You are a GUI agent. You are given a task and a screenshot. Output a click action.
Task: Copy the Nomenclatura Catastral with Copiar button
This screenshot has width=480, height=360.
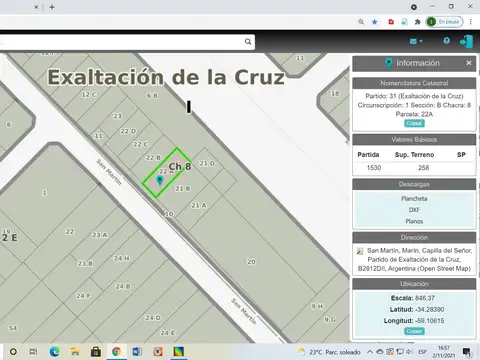click(414, 123)
